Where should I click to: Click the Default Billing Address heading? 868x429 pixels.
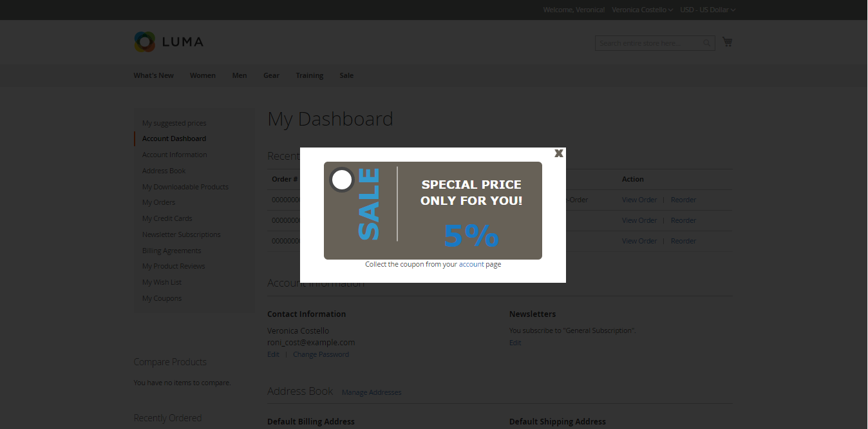click(311, 421)
